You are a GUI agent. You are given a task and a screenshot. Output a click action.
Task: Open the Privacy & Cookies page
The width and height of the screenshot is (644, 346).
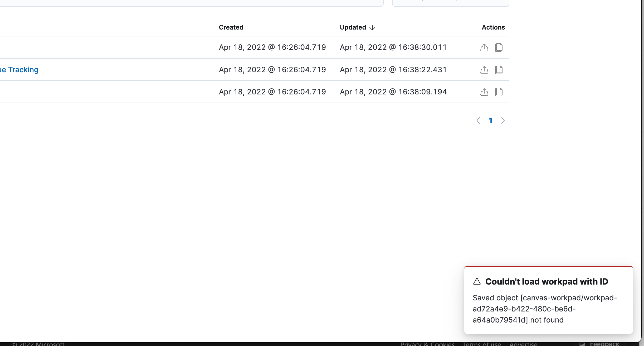point(427,344)
